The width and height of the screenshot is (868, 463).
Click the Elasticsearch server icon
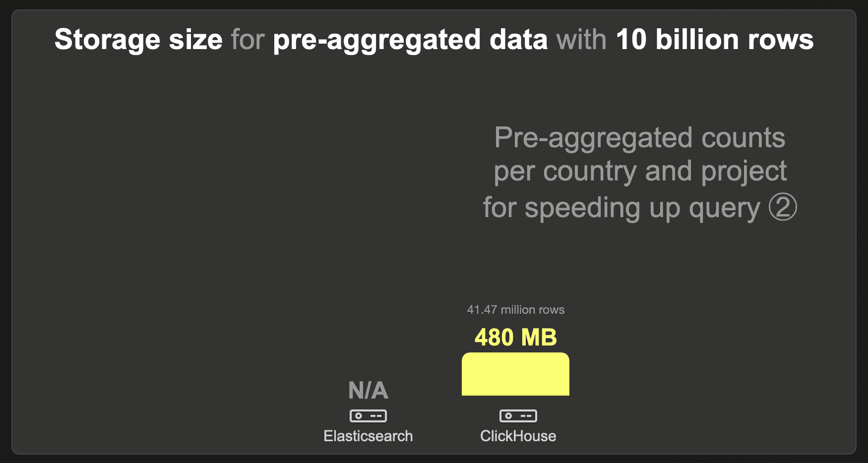tap(368, 415)
